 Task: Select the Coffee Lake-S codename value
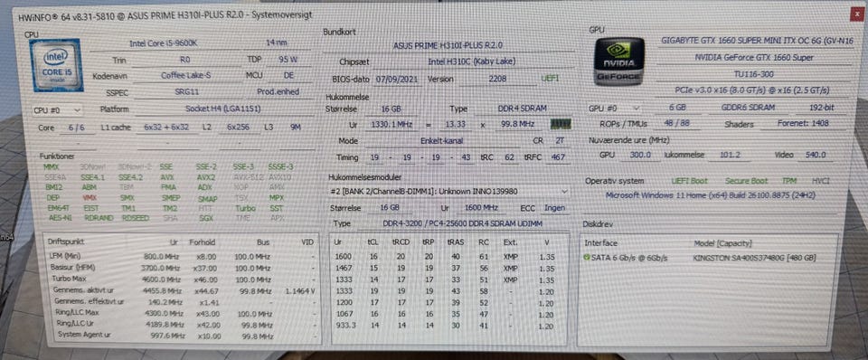(x=185, y=75)
